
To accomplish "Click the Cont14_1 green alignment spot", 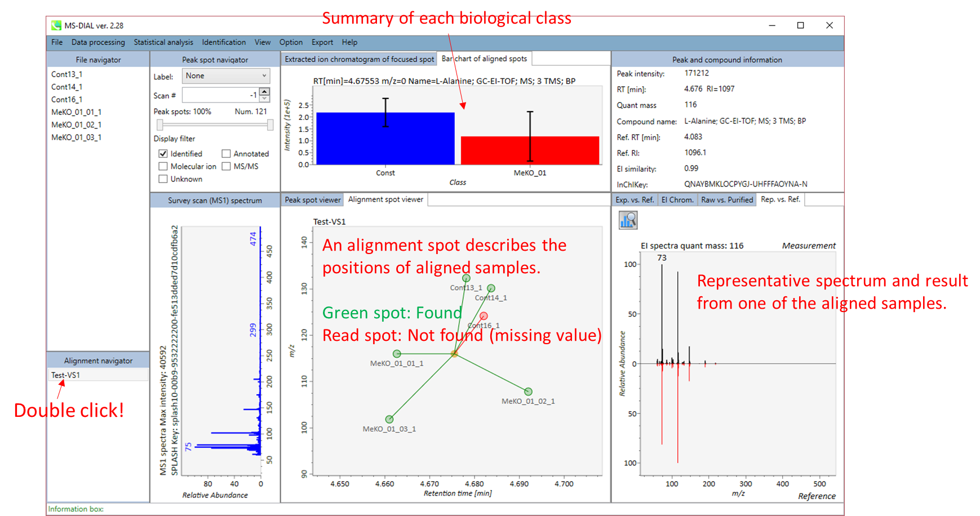I will click(491, 288).
